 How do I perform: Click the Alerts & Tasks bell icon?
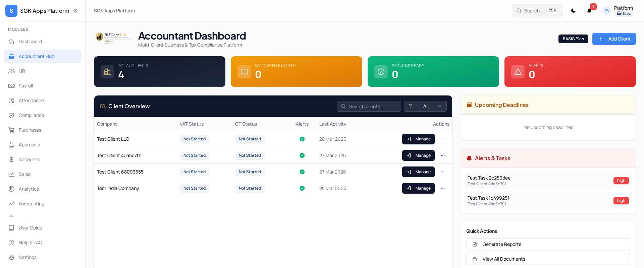(x=469, y=158)
